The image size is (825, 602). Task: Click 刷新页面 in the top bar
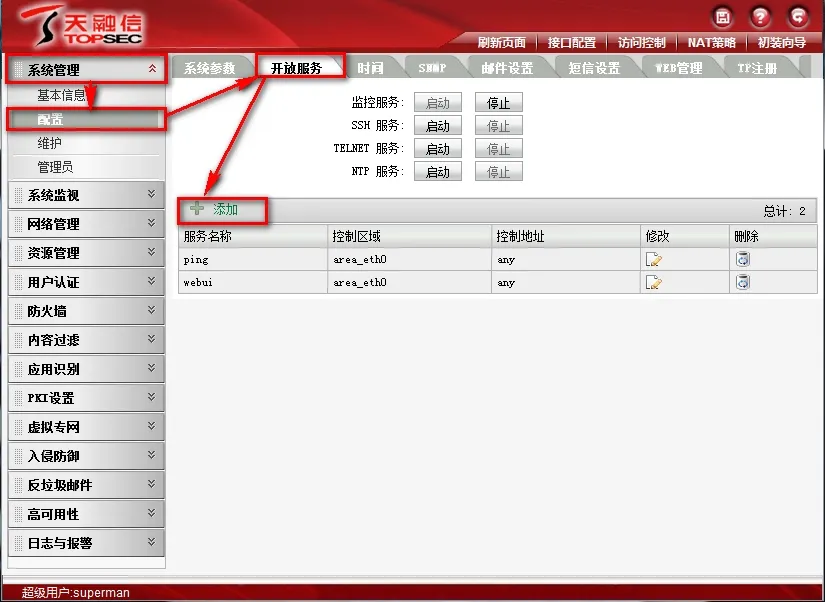pos(501,43)
